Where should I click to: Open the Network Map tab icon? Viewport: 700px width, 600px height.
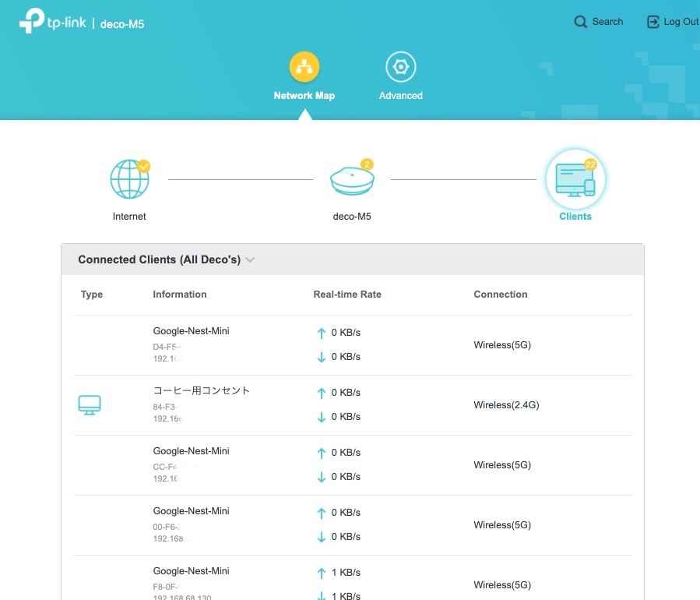tap(304, 67)
